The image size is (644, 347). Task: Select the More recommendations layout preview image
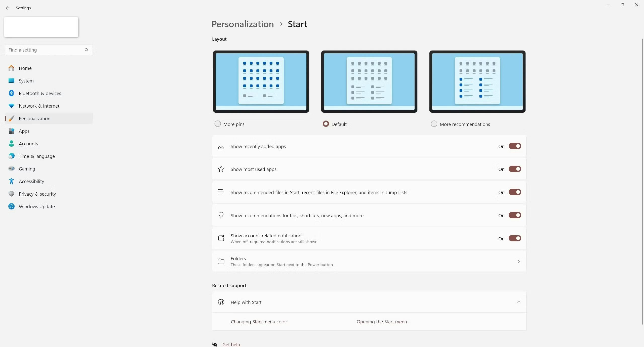pos(477,81)
